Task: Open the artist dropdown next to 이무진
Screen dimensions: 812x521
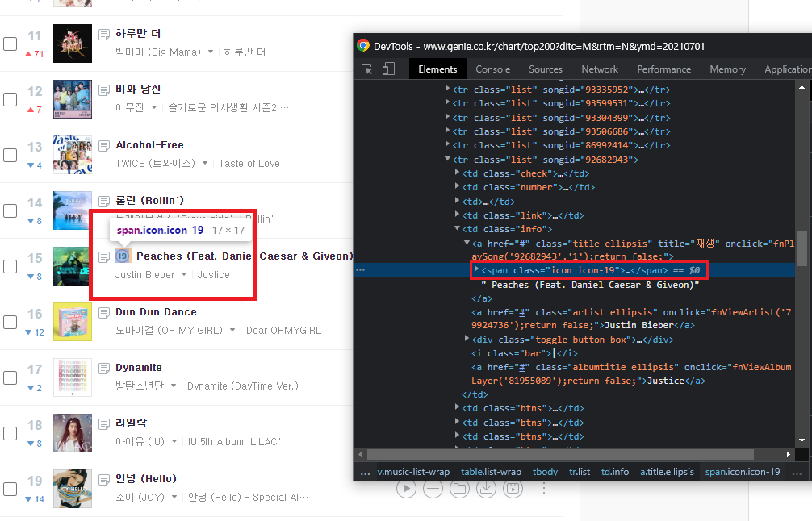Action: pyautogui.click(x=154, y=107)
